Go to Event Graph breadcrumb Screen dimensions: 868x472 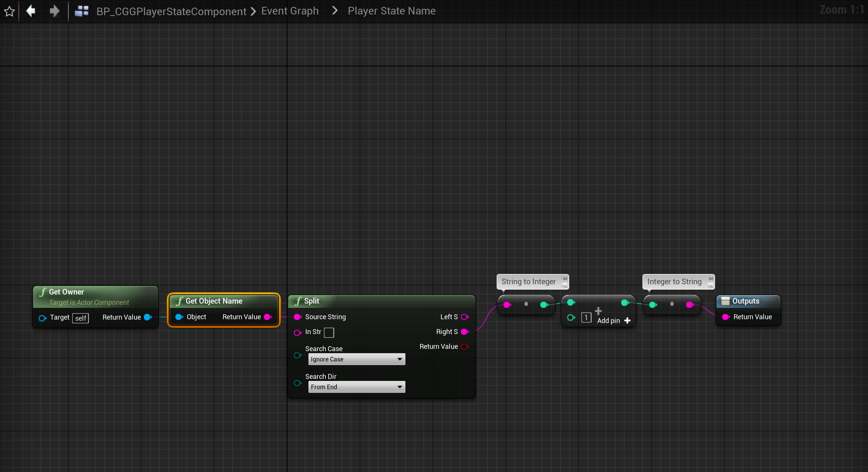[290, 11]
